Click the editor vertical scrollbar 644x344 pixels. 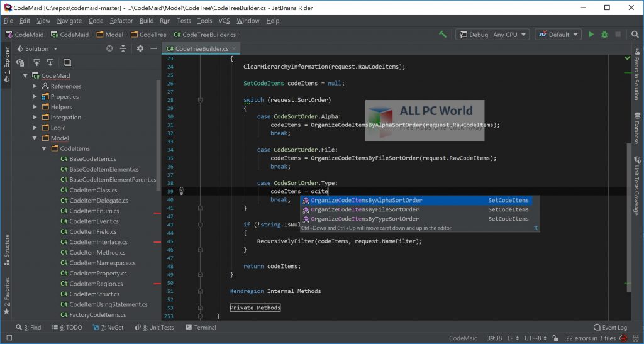click(x=630, y=218)
